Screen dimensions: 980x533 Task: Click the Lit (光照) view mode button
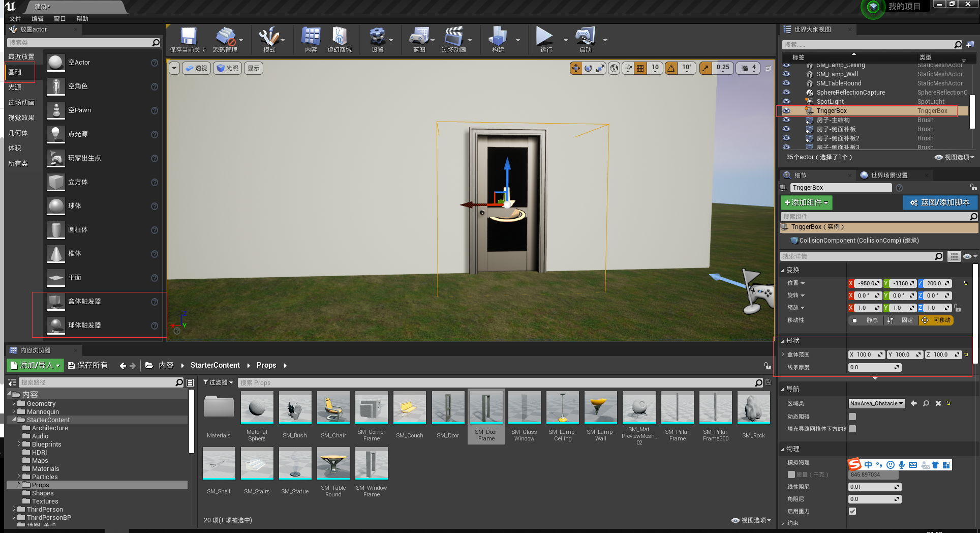point(227,68)
